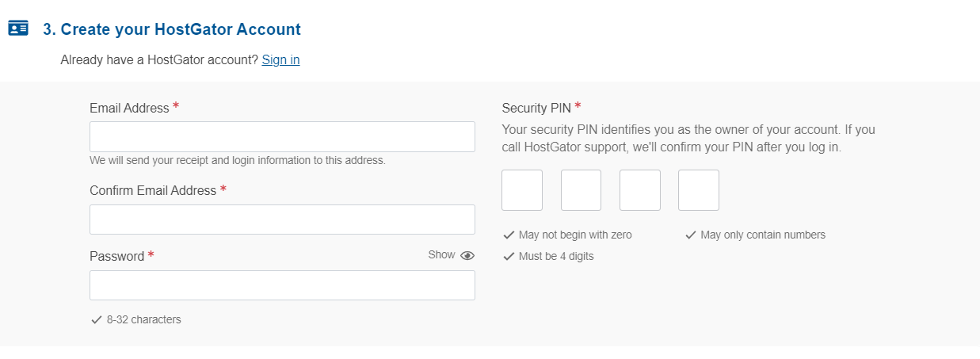The image size is (980, 359).
Task: Focus the third Security PIN digit box
Action: click(640, 190)
